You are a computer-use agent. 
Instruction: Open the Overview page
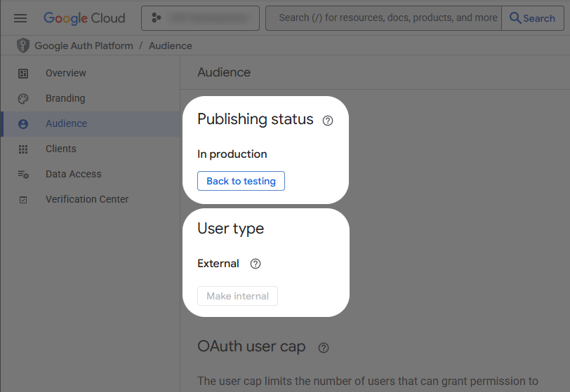[66, 73]
